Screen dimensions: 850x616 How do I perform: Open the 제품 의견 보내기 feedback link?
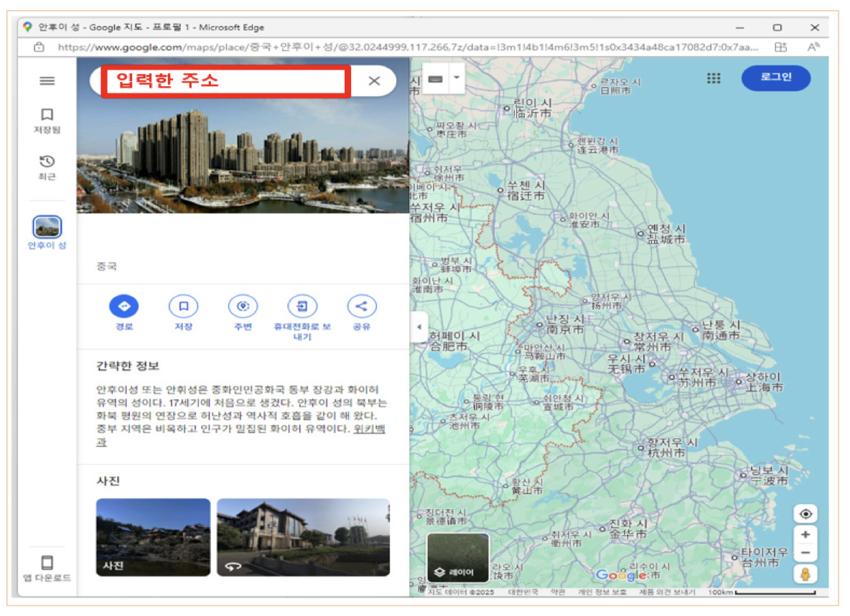666,592
